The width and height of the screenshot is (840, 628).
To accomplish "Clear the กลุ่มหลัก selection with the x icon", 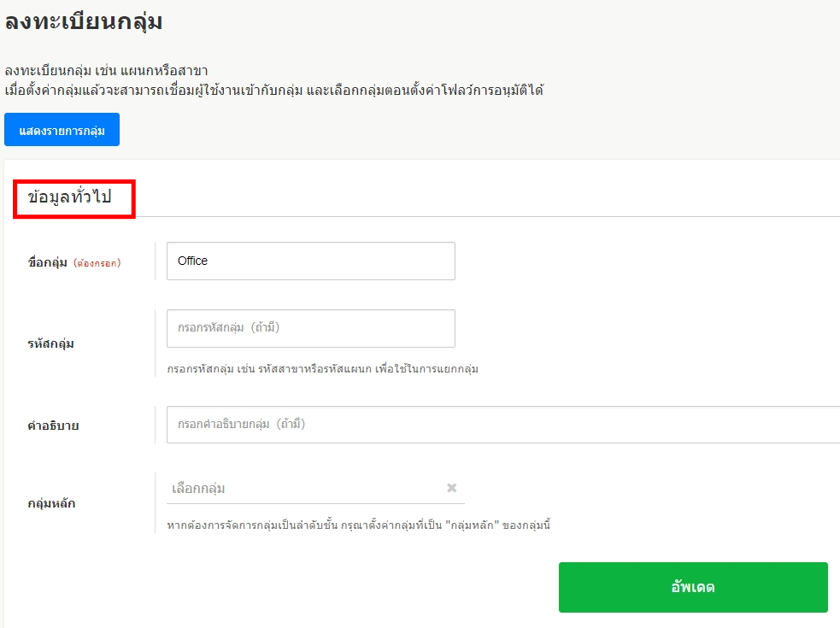I will click(452, 488).
